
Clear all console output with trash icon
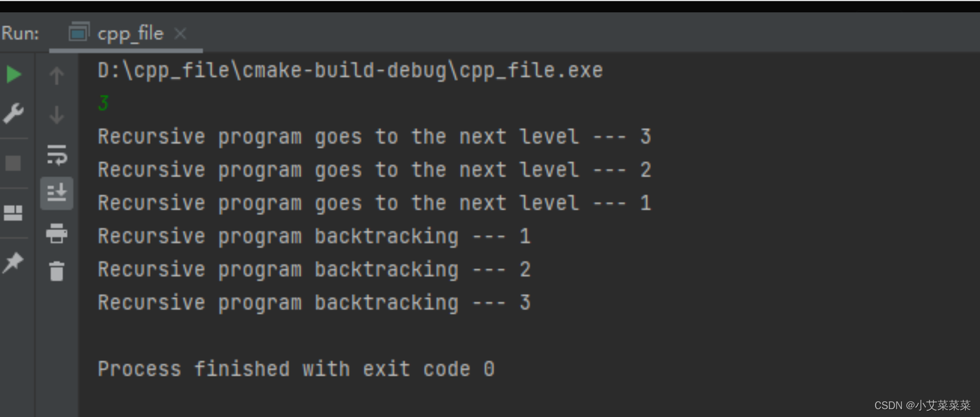click(57, 271)
